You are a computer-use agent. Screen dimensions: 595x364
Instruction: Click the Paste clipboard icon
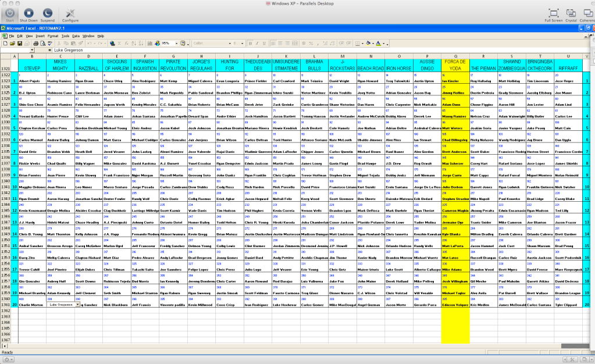coord(73,43)
